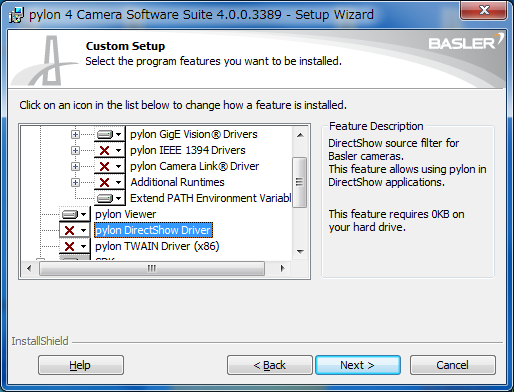Screen dimensions: 514x392
Task: Open red X icon for pylon IEEE 1394 Drivers
Action: pos(110,151)
